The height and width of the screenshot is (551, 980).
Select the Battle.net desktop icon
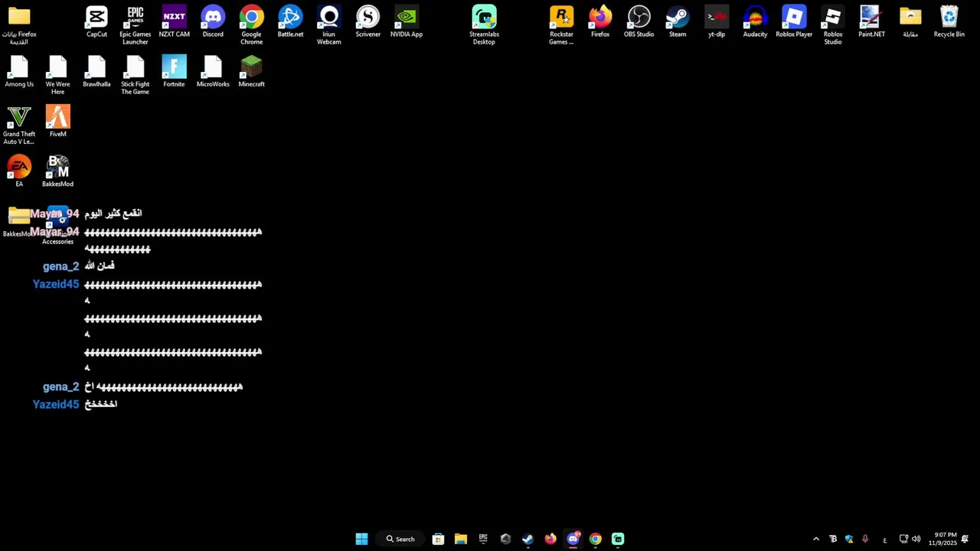pyautogui.click(x=290, y=22)
